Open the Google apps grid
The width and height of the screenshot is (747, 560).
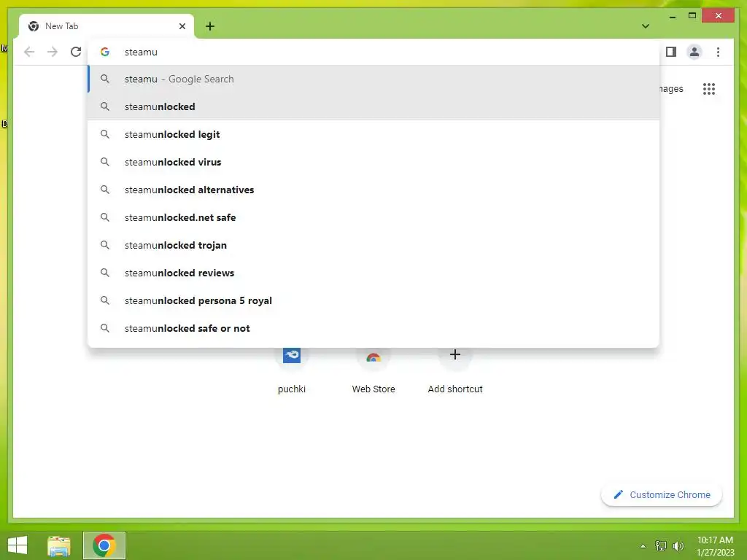(x=709, y=88)
